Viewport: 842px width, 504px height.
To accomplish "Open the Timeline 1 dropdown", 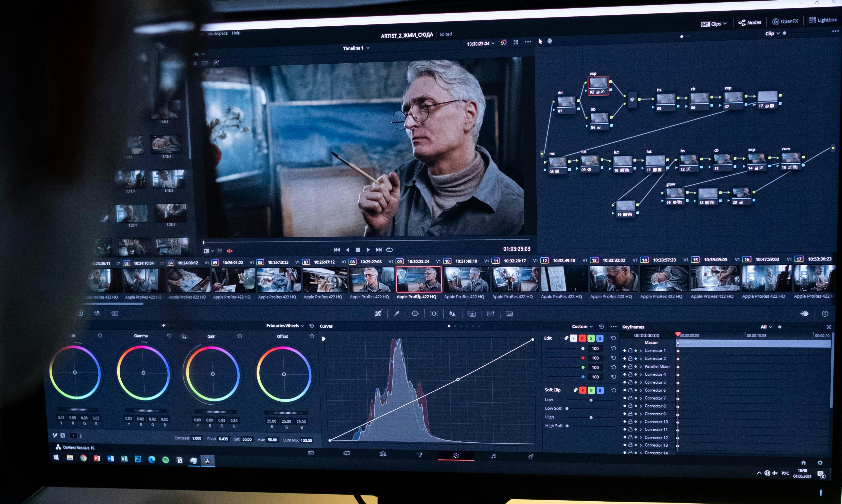I will pyautogui.click(x=356, y=48).
